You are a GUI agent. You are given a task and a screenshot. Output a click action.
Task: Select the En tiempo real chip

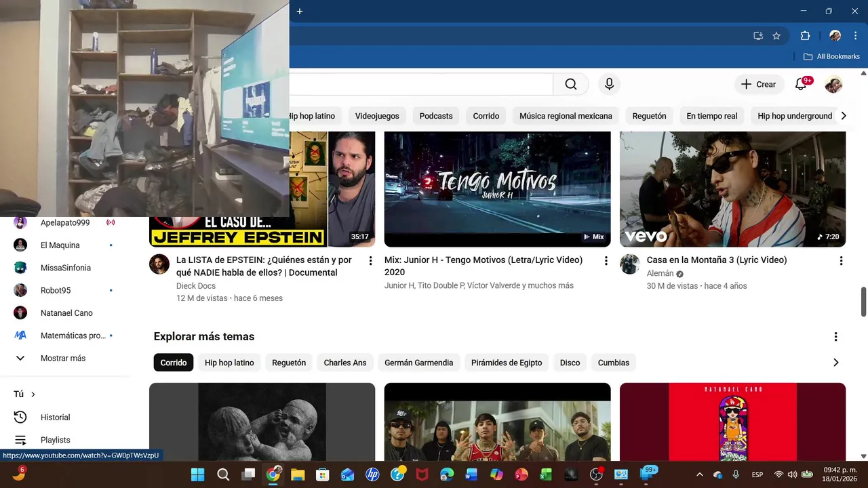pyautogui.click(x=712, y=116)
